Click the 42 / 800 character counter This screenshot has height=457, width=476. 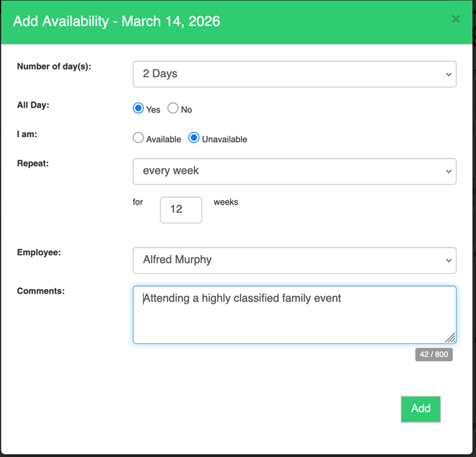pos(433,354)
